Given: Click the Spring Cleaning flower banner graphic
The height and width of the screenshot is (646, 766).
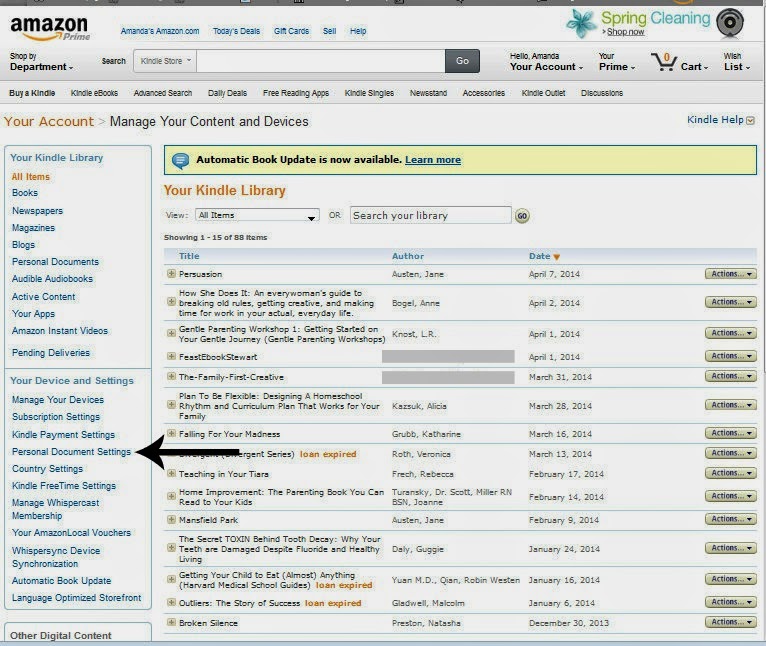Looking at the screenshot, I should coord(581,22).
